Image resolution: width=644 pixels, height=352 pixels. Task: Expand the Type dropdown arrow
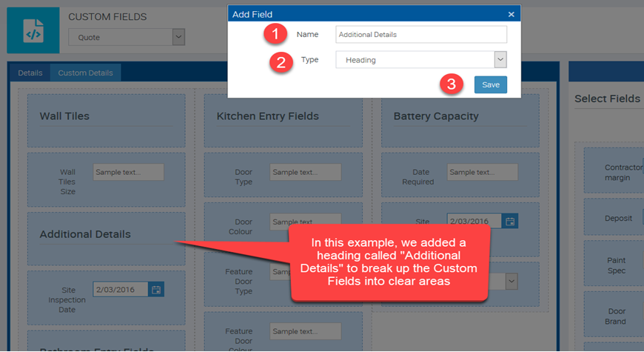click(x=500, y=60)
